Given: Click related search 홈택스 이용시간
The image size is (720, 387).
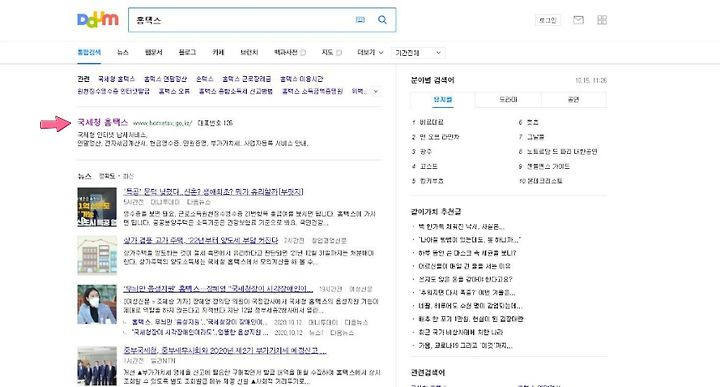Looking at the screenshot, I should pyautogui.click(x=302, y=79).
